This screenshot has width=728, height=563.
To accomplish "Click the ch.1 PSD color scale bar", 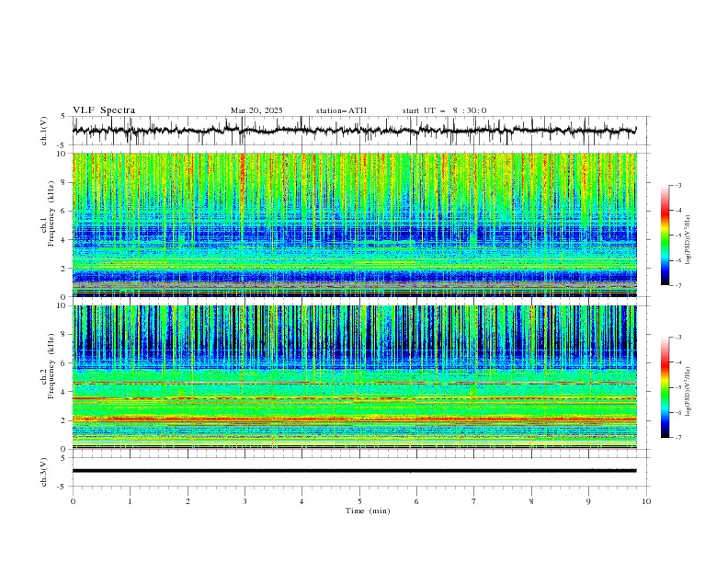I will 665,236.
